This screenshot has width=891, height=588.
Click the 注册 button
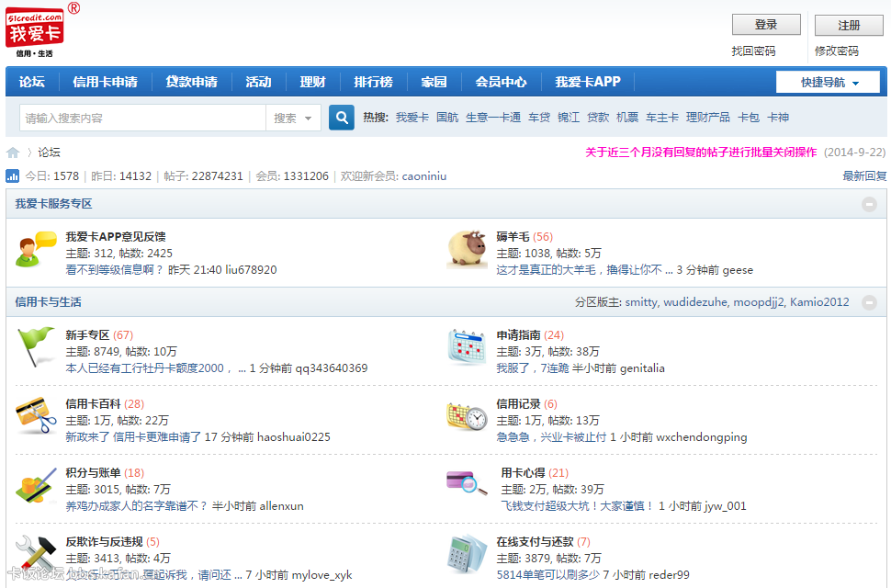click(x=849, y=25)
